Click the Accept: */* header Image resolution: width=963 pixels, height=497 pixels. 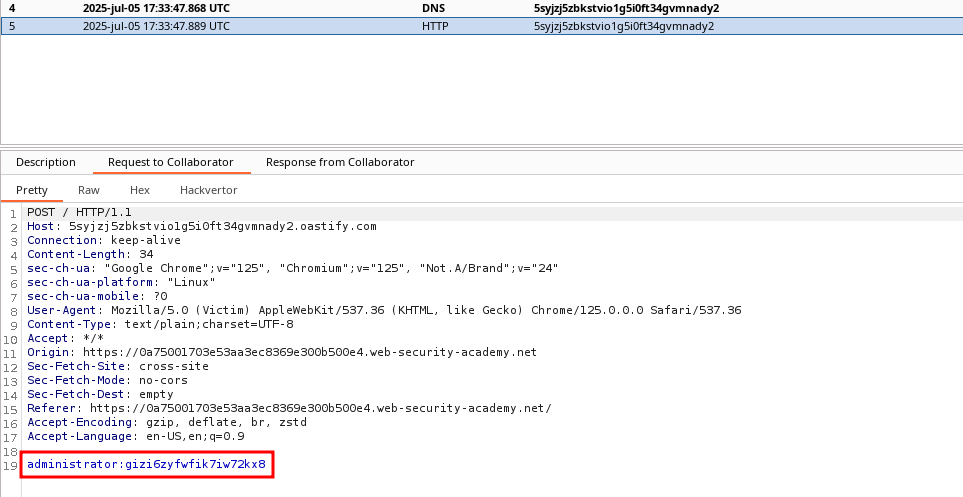click(x=66, y=339)
